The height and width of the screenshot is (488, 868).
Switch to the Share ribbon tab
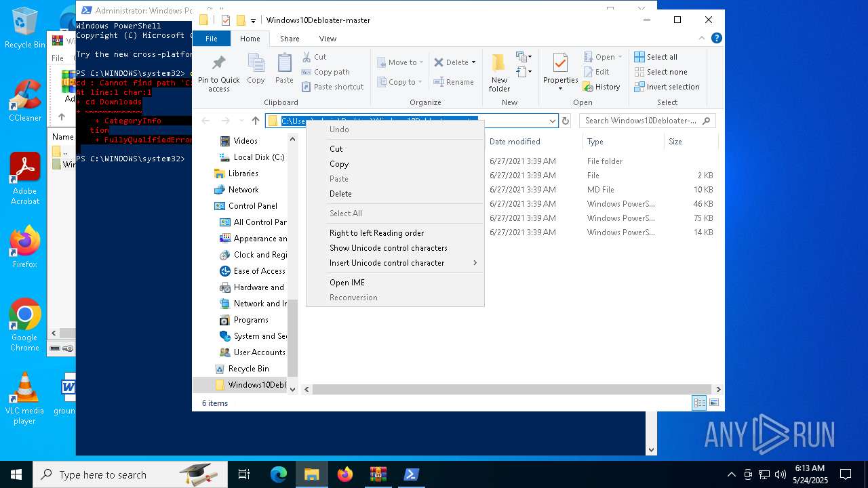[x=290, y=39]
